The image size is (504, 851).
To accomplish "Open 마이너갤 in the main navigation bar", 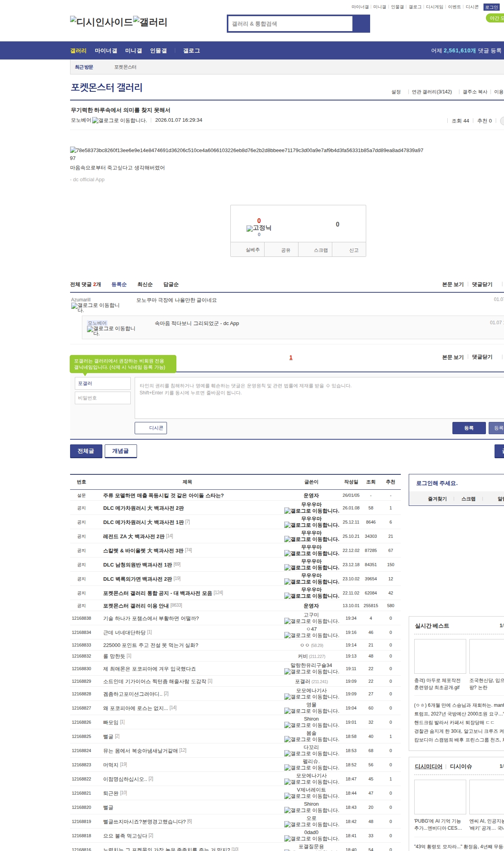I will (x=106, y=51).
